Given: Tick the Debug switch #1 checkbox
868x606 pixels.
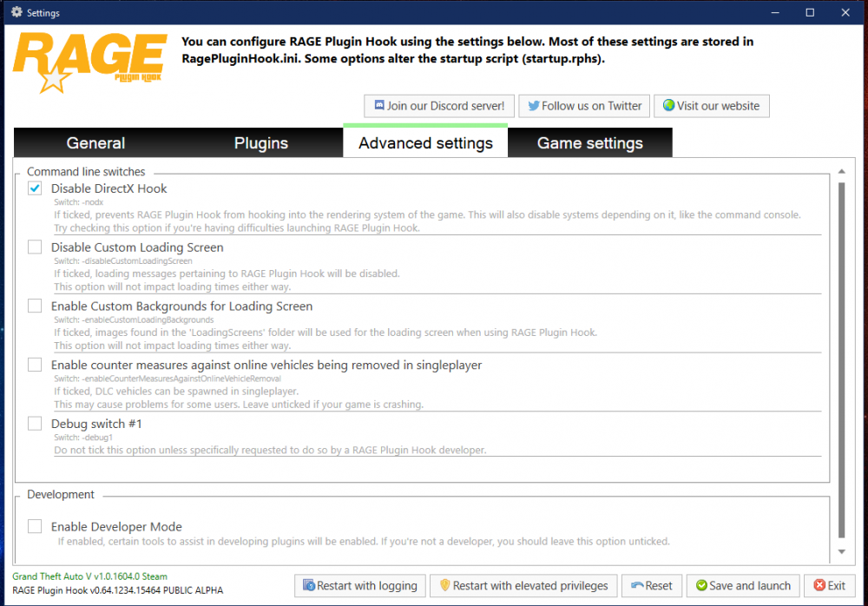Looking at the screenshot, I should pyautogui.click(x=35, y=424).
